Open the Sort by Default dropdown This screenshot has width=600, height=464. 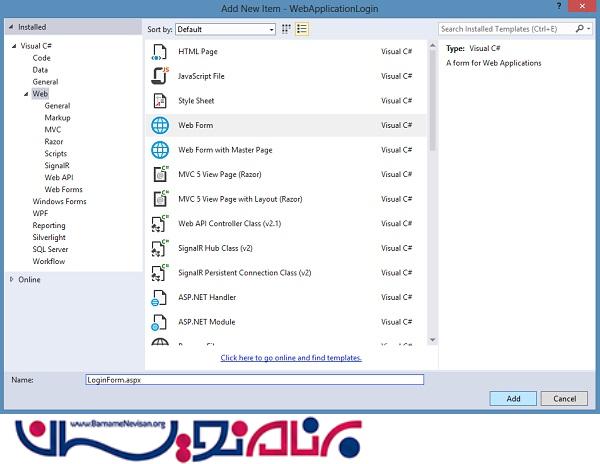point(226,29)
